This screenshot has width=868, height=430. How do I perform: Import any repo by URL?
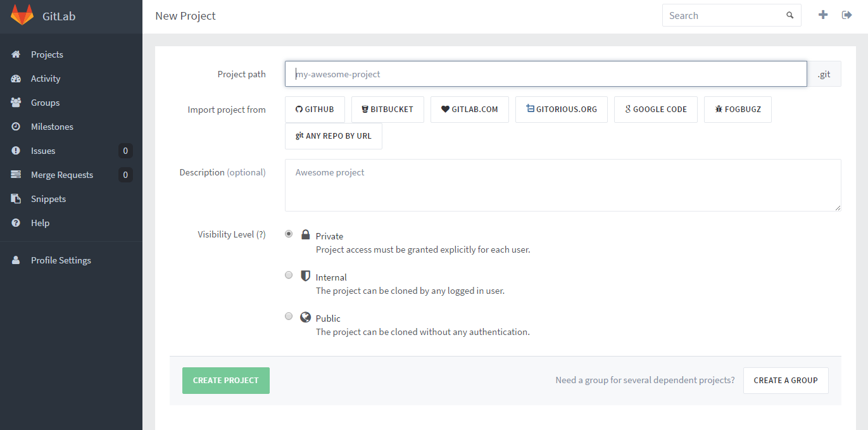pos(334,136)
